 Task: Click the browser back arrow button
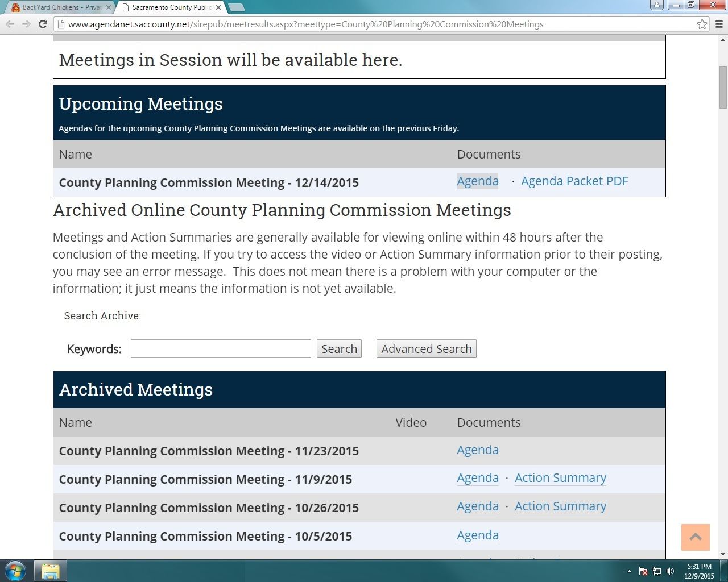(x=10, y=24)
